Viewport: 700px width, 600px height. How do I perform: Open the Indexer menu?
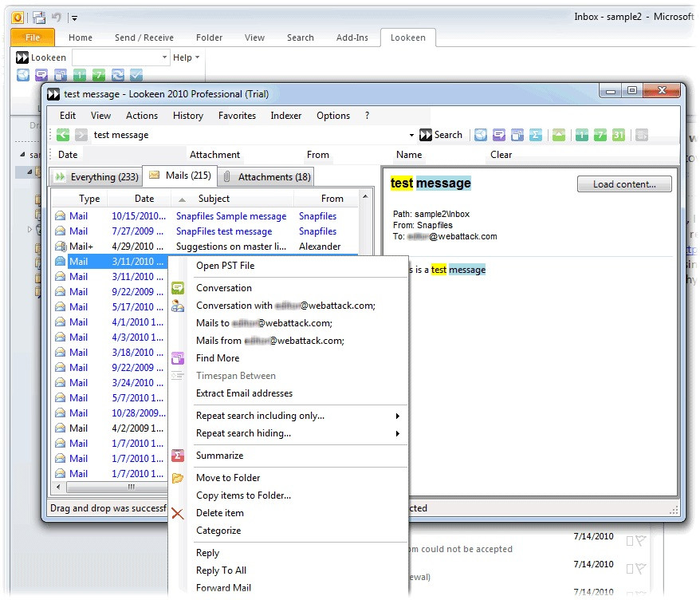[285, 116]
